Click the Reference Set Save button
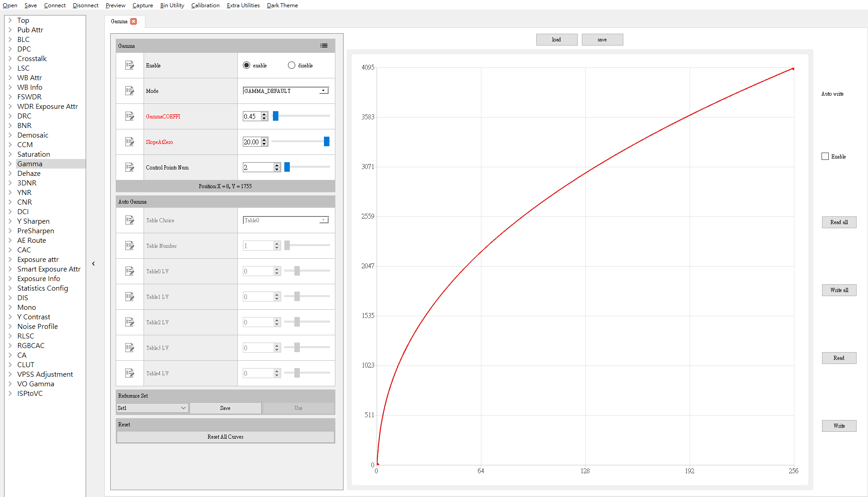 [225, 408]
